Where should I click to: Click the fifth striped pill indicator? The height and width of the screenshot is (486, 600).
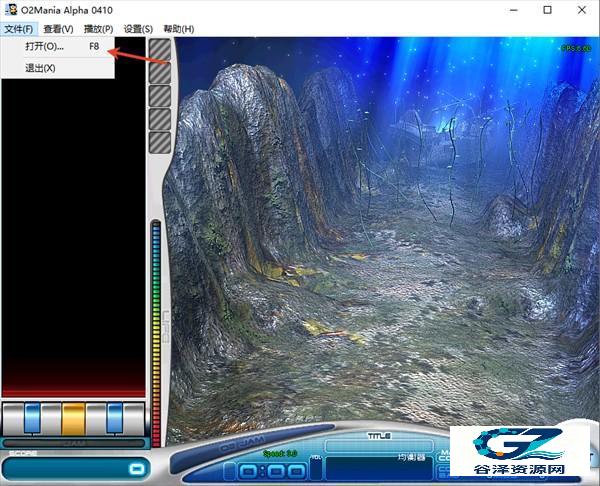160,143
